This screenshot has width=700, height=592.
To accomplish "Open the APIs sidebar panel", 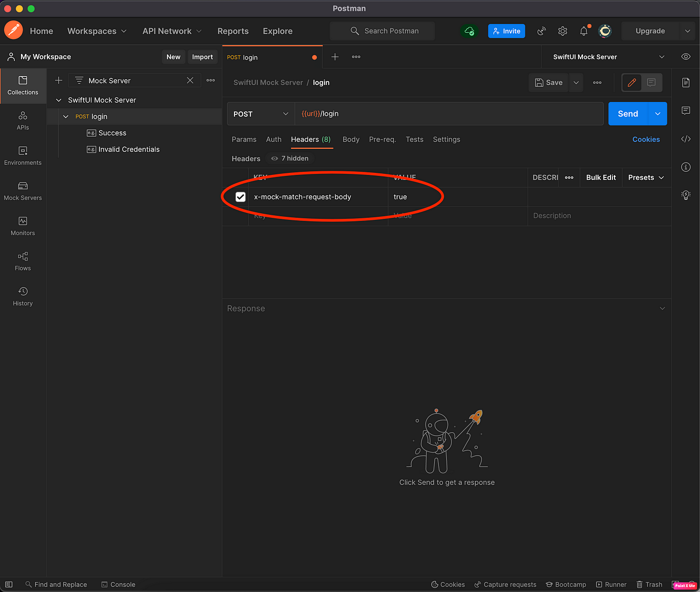I will point(23,121).
